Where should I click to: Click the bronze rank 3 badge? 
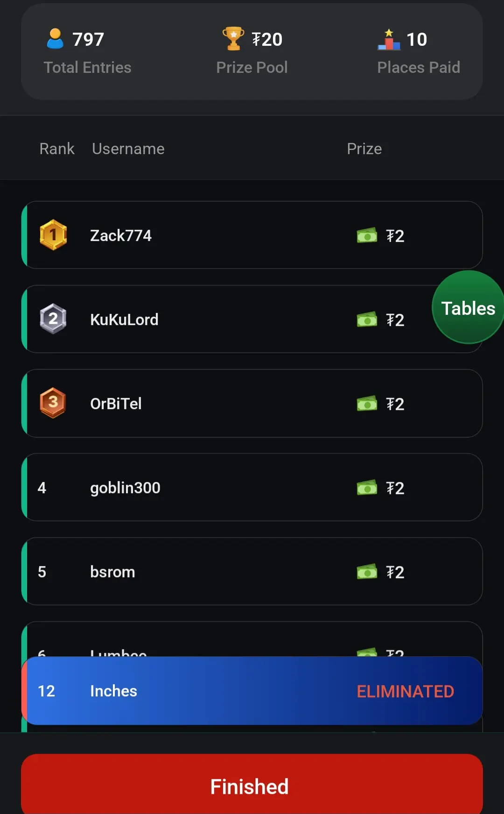53,403
